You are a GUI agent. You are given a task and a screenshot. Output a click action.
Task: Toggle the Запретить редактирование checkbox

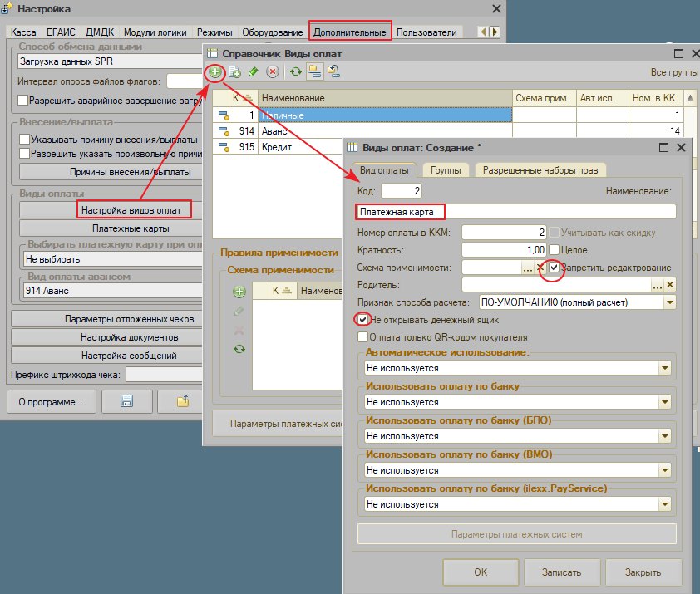pyautogui.click(x=554, y=268)
